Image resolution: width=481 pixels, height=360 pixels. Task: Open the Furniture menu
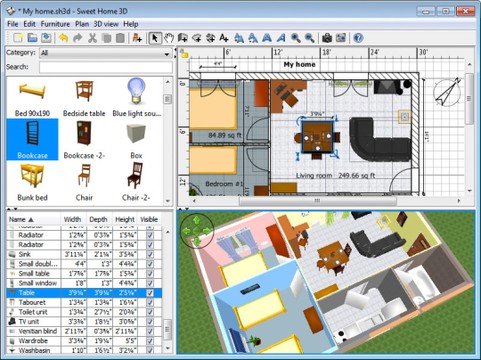pos(55,24)
